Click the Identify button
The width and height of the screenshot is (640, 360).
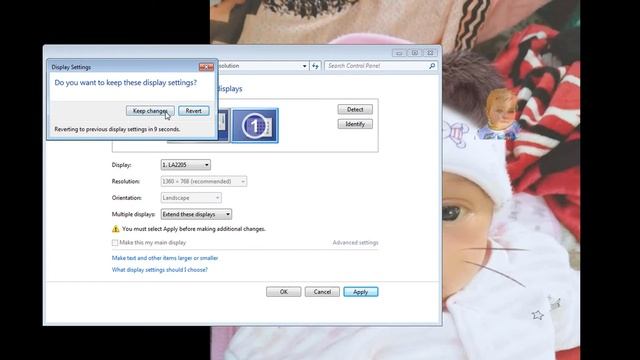point(355,124)
